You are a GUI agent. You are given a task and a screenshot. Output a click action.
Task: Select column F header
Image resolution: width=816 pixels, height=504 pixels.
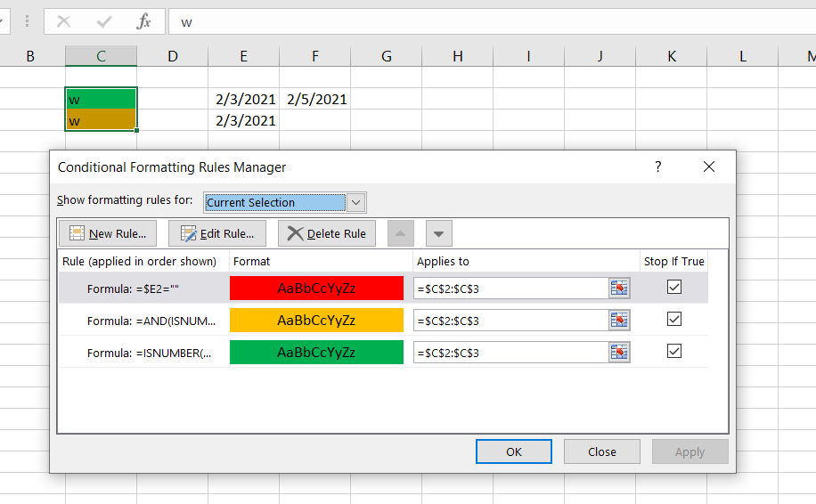coord(314,55)
